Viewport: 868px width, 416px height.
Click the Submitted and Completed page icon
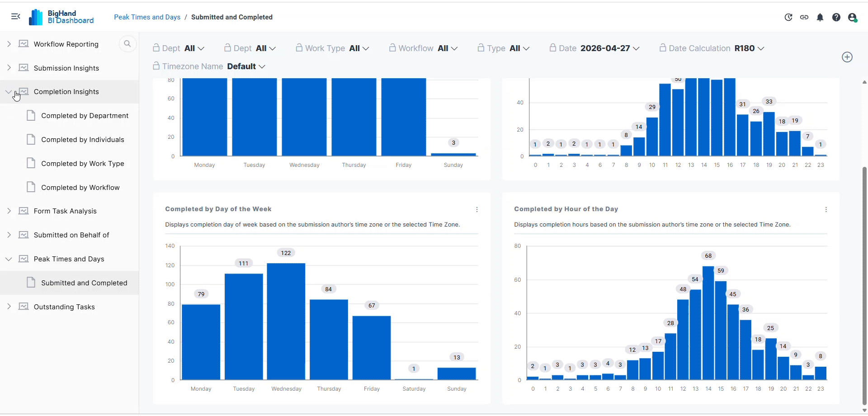[x=31, y=283]
